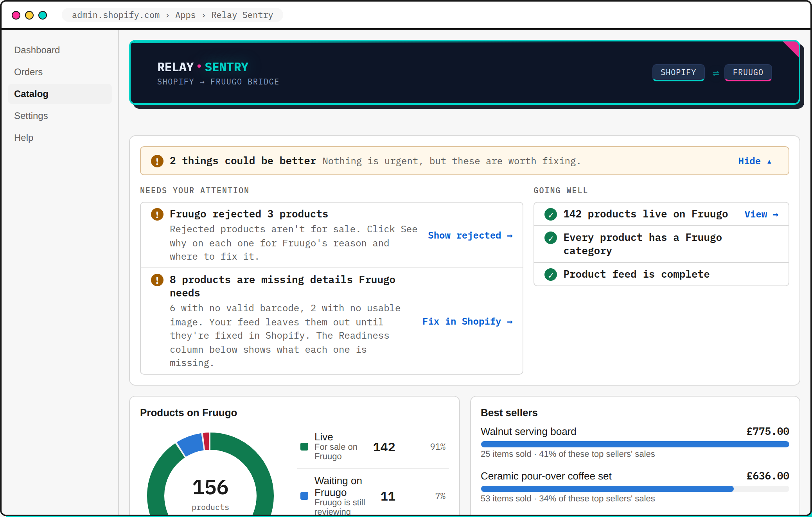
Task: Click '53 items sold · 34%' caption
Action: pyautogui.click(x=568, y=499)
